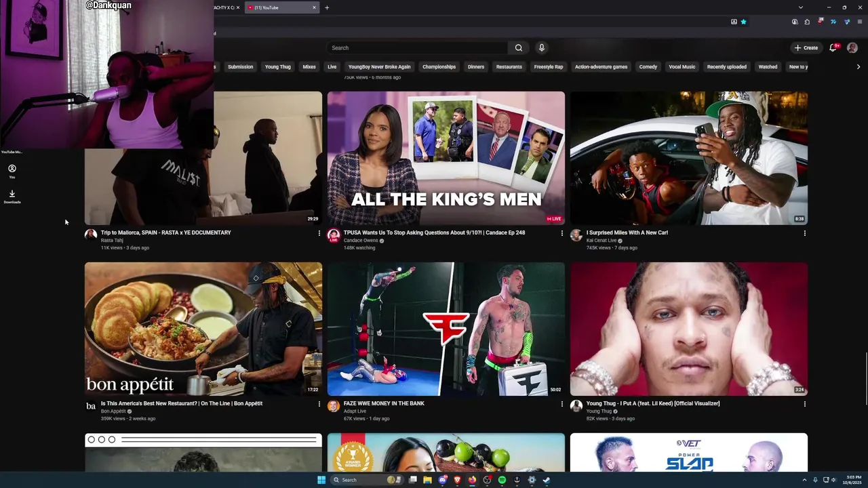Open Trip to Mallorca RASTA x YE title
Image resolution: width=868 pixels, height=488 pixels.
click(x=166, y=232)
